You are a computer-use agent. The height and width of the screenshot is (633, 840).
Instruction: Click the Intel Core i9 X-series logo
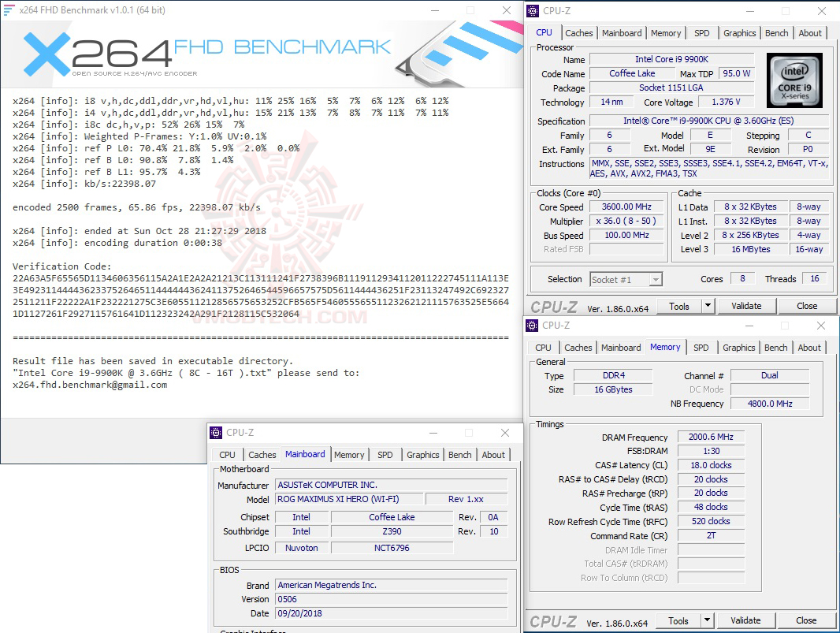794,80
